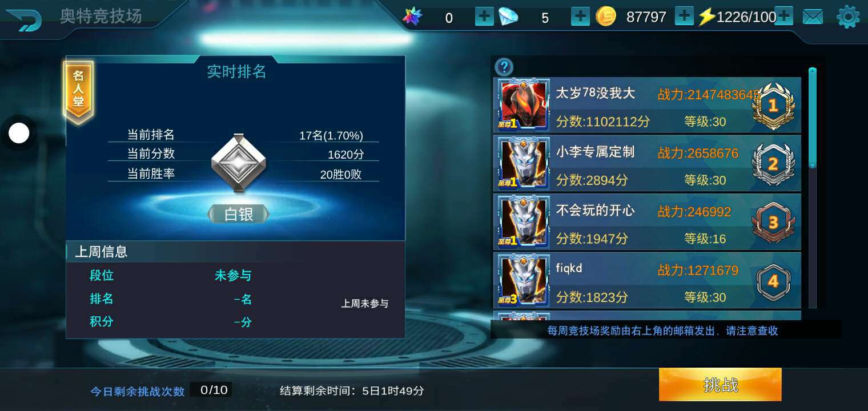Tap the rank 4 medal badge
This screenshot has width=868, height=411.
click(x=773, y=281)
